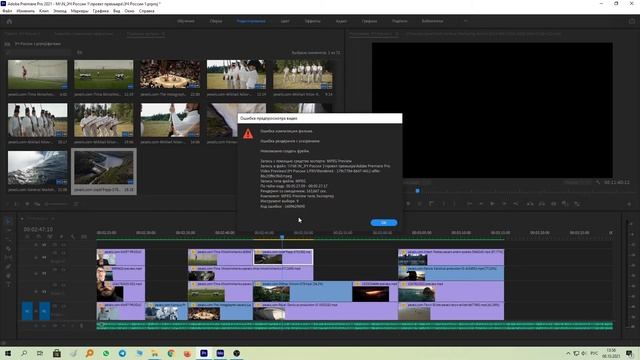The image size is (640, 360).
Task: Select the Track Select Forward tool
Action: click(9, 231)
